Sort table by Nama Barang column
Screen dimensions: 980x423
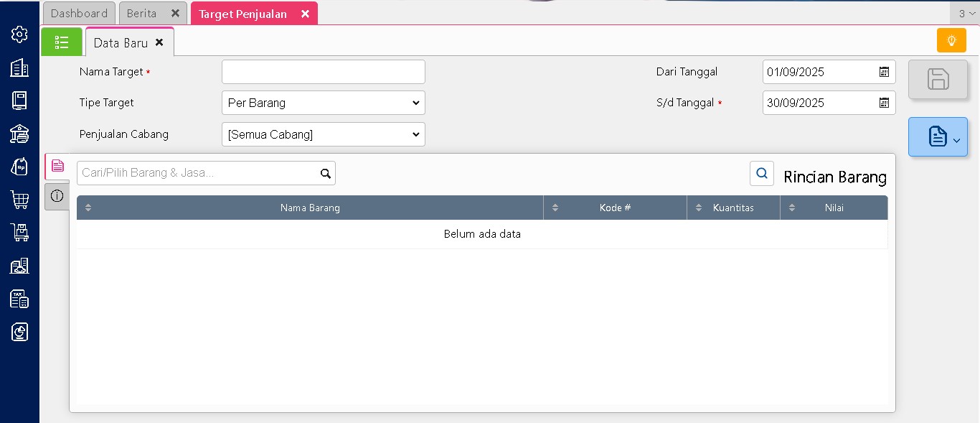pos(310,208)
